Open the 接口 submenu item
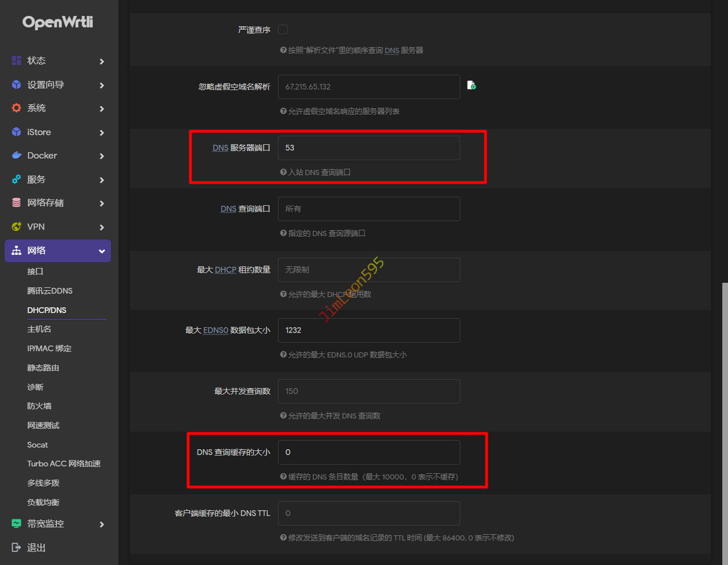728x565 pixels. (35, 272)
